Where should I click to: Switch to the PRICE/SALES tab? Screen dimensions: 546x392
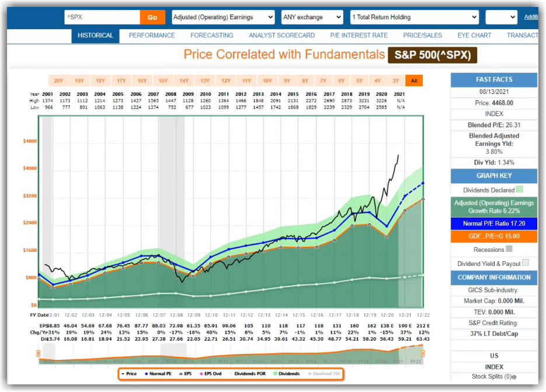click(422, 36)
